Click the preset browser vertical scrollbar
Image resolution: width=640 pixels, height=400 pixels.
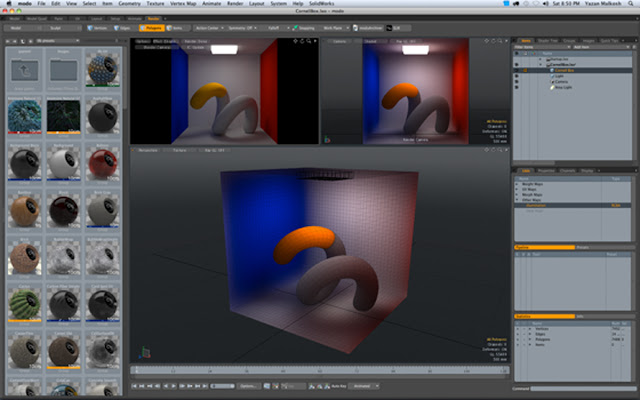[124, 78]
